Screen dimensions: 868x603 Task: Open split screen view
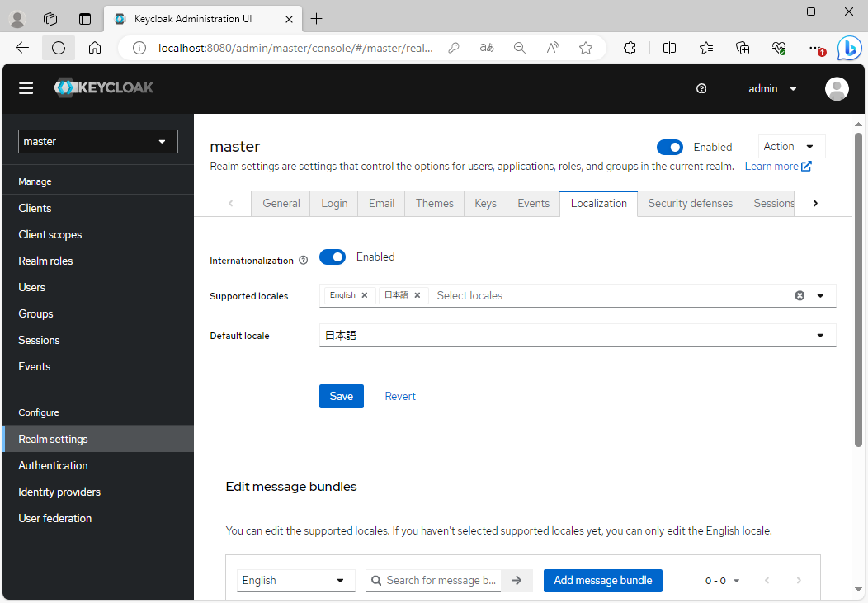(x=669, y=48)
